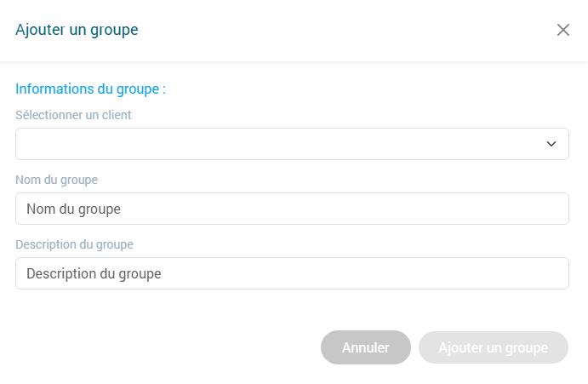Click the X icon in dialog header
Viewport: 588px width, 384px height.
562,30
